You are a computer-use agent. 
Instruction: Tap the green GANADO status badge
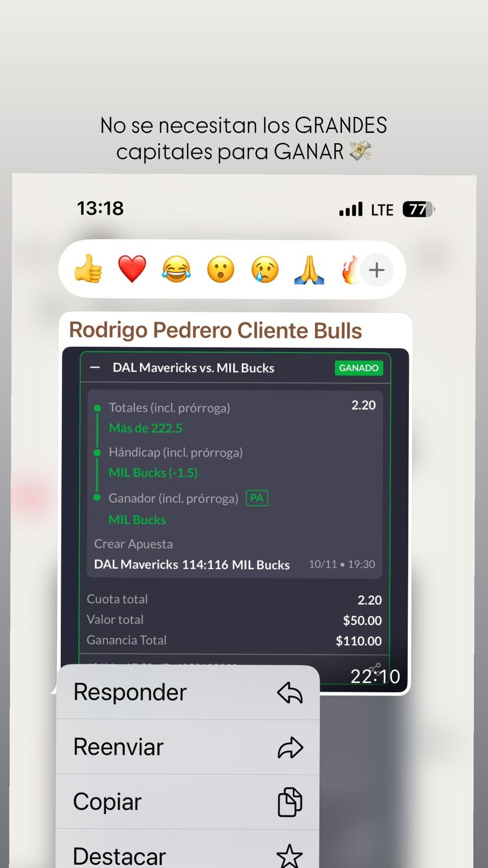pos(359,368)
